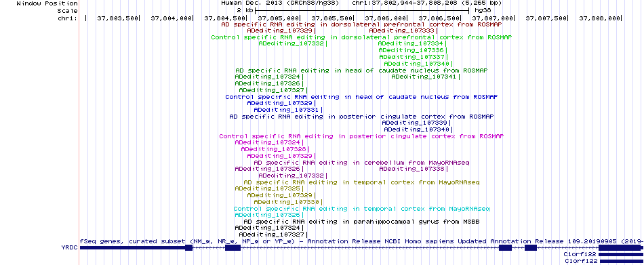Open the Control temporal cortex MayoRNAseq track title
Image resolution: width=644 pixels, height=265 pixels.
pos(361,209)
